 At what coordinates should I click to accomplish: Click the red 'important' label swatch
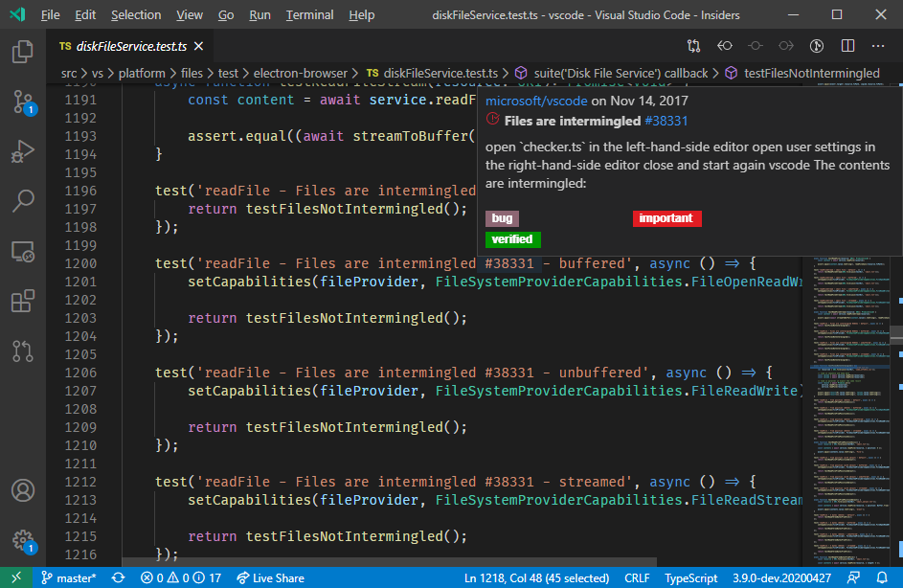coord(666,217)
